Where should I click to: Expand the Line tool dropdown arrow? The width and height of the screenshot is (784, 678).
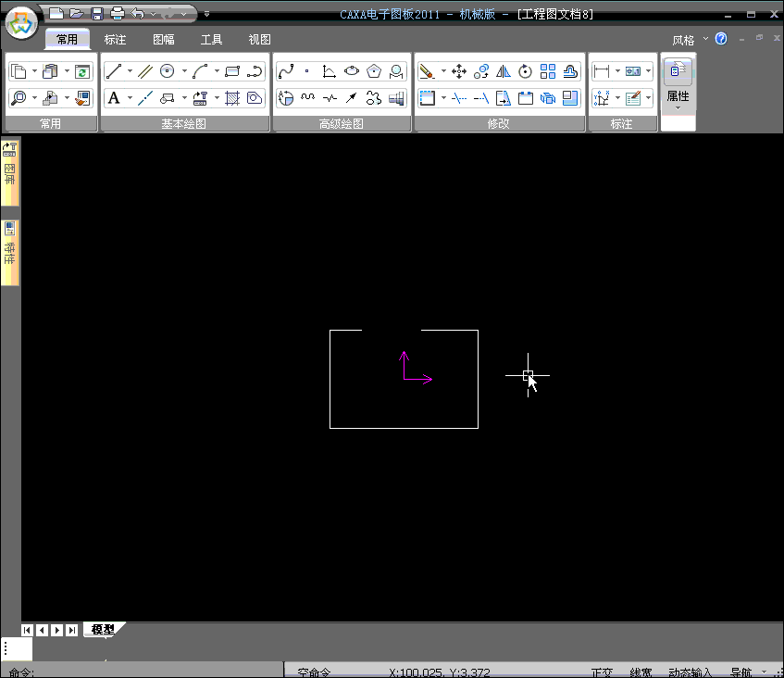[x=130, y=71]
